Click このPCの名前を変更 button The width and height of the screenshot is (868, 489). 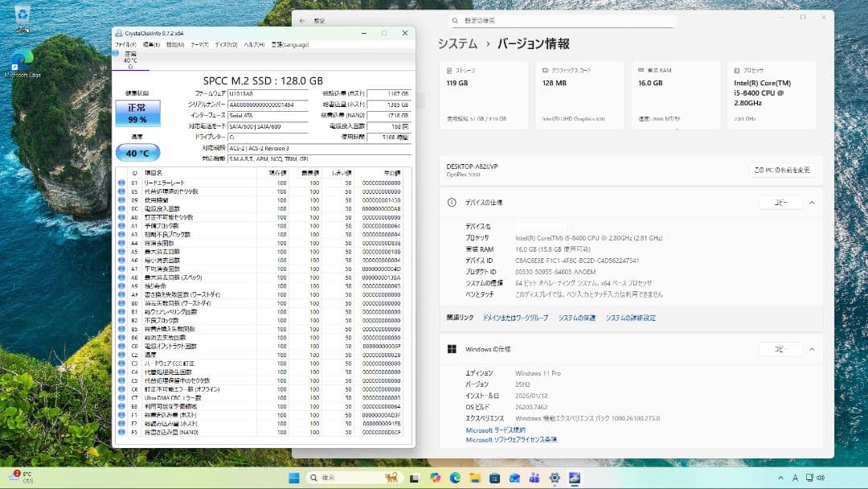pos(782,170)
